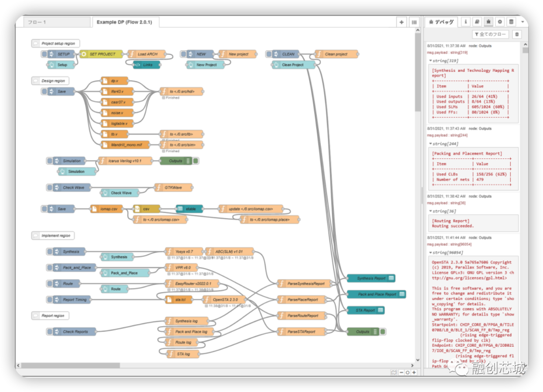Open the context data database tab

511,22
